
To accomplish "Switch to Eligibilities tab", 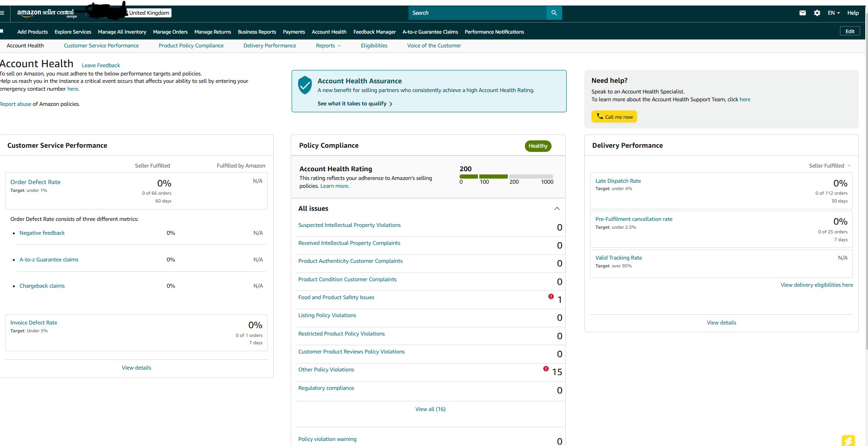I will 374,46.
